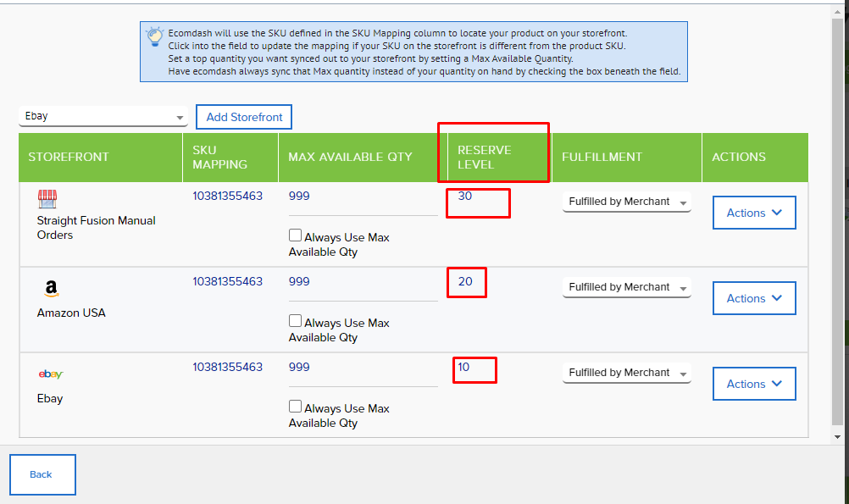
Task: Click the eBay logo icon
Action: pos(51,374)
